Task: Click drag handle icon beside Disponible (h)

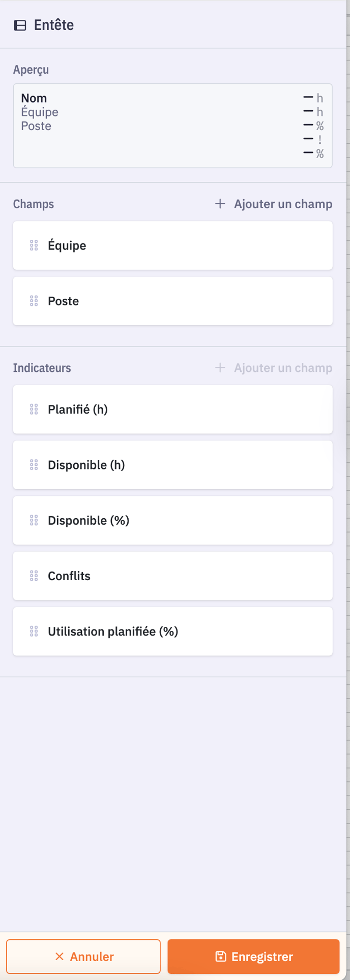Action: tap(34, 465)
